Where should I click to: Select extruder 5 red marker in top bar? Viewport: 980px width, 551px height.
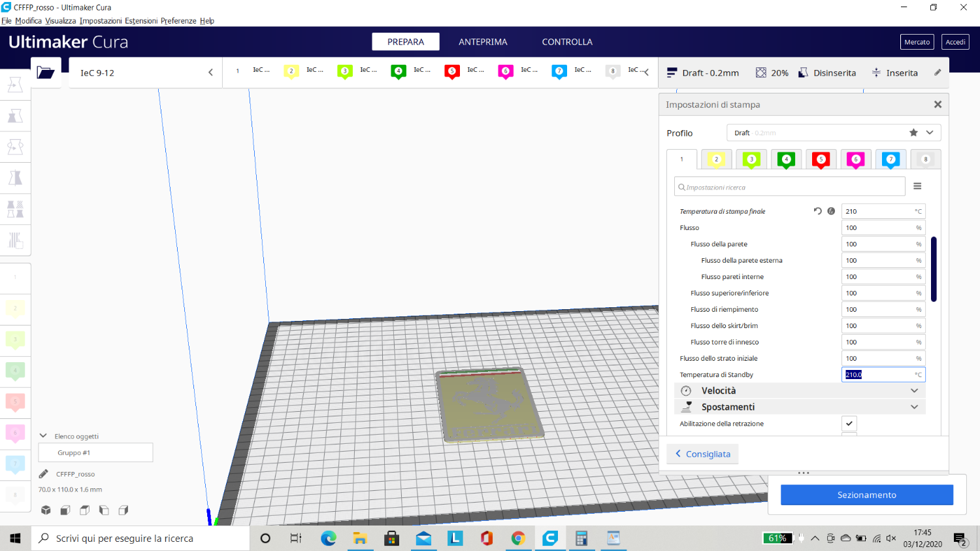(x=452, y=71)
